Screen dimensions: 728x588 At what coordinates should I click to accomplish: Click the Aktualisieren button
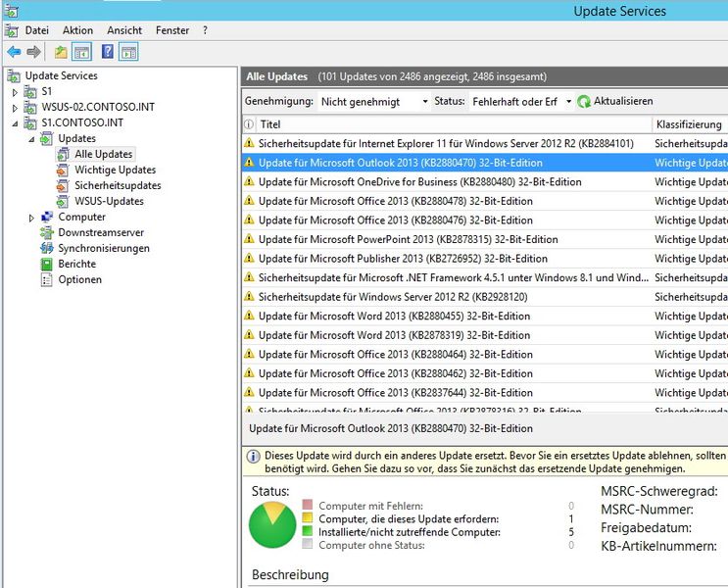coord(615,101)
